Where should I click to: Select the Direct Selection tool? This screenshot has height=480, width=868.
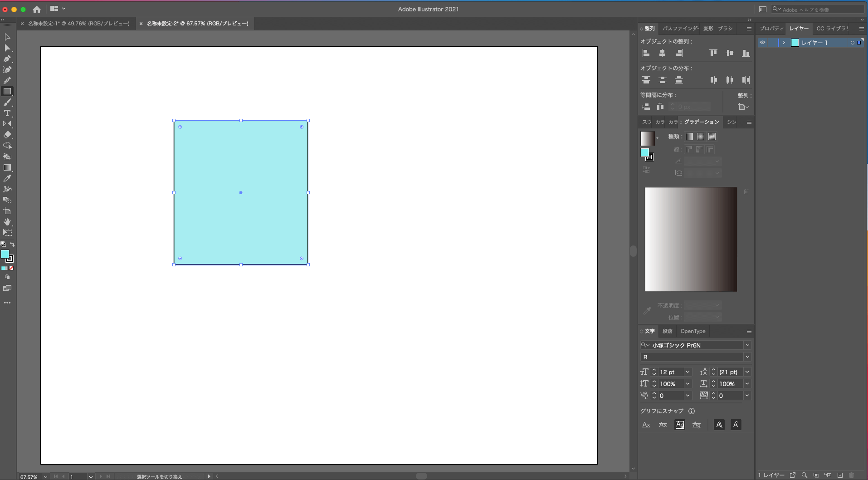click(7, 48)
